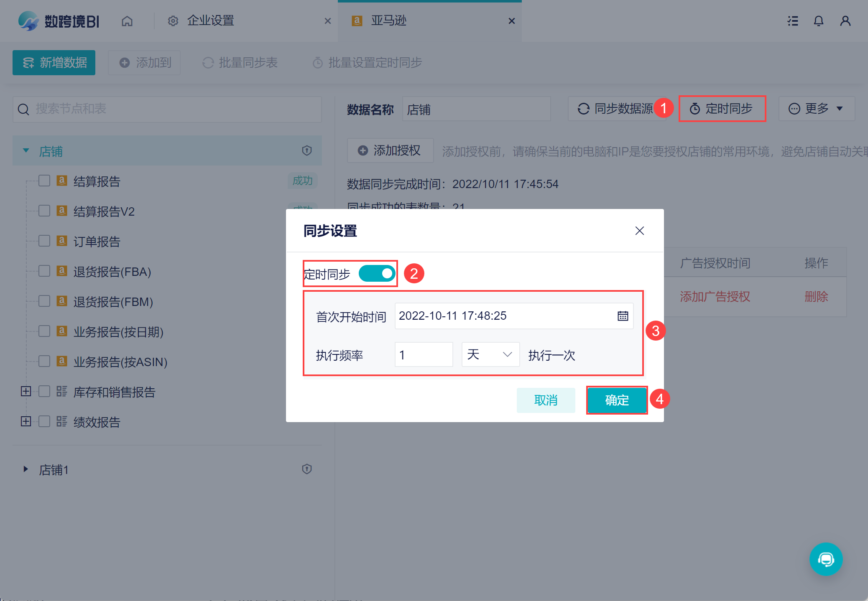
Task: Click the 执行频率 number input field
Action: (423, 354)
